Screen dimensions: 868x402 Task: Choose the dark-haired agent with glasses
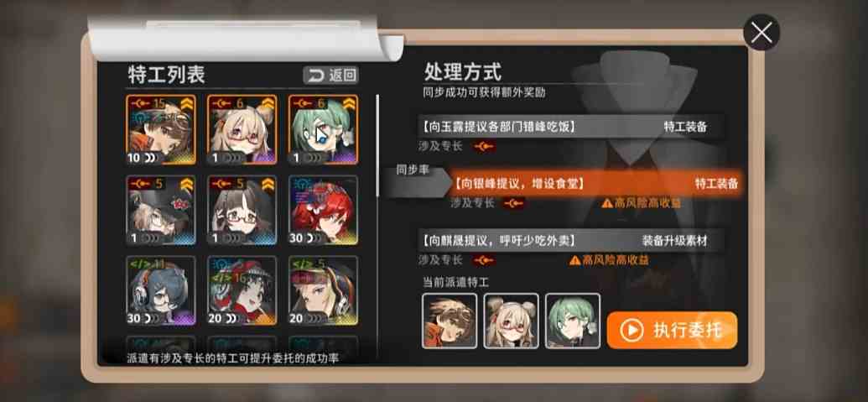tap(242, 211)
